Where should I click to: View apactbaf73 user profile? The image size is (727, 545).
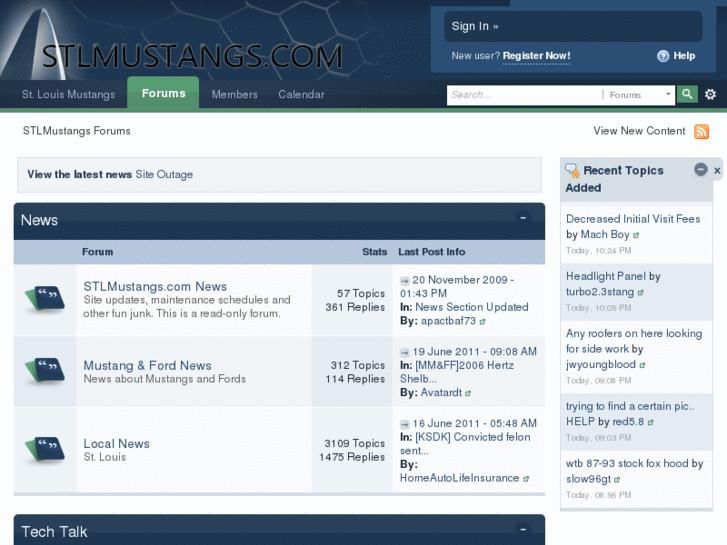[x=448, y=321]
